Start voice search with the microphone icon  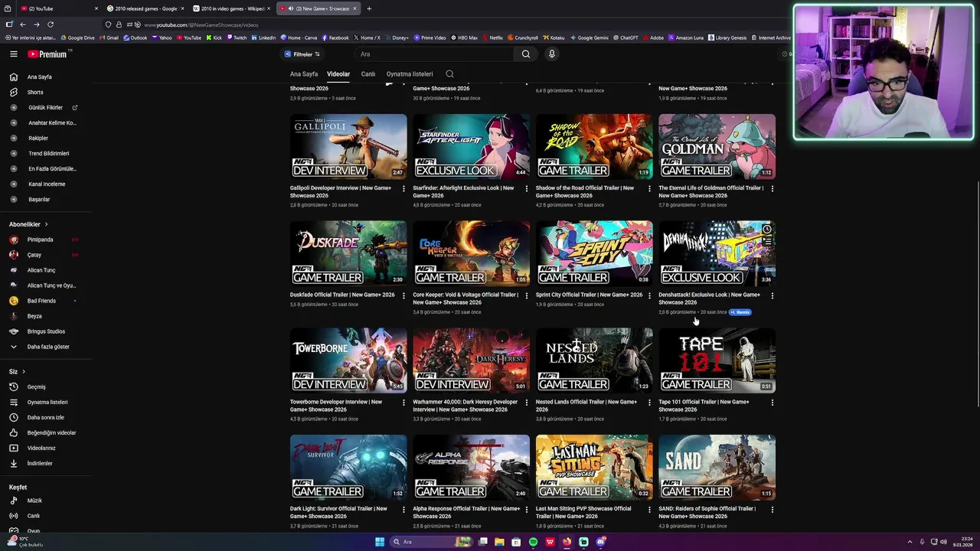coord(551,54)
